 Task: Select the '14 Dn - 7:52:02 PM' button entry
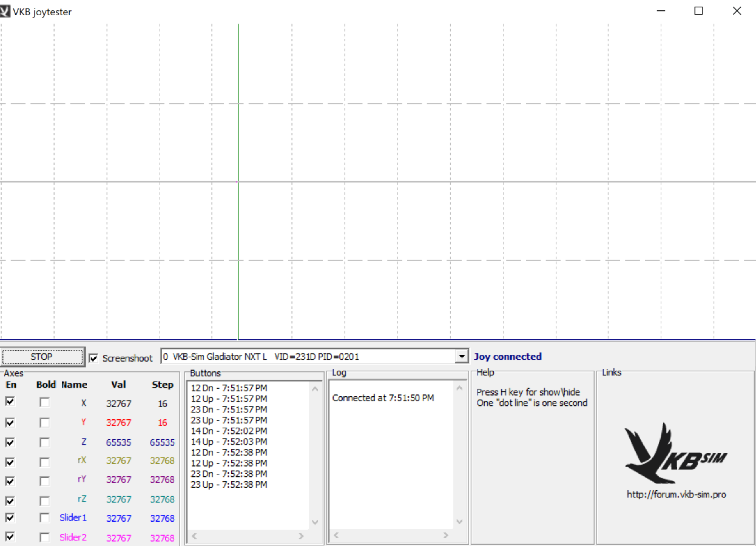click(229, 431)
